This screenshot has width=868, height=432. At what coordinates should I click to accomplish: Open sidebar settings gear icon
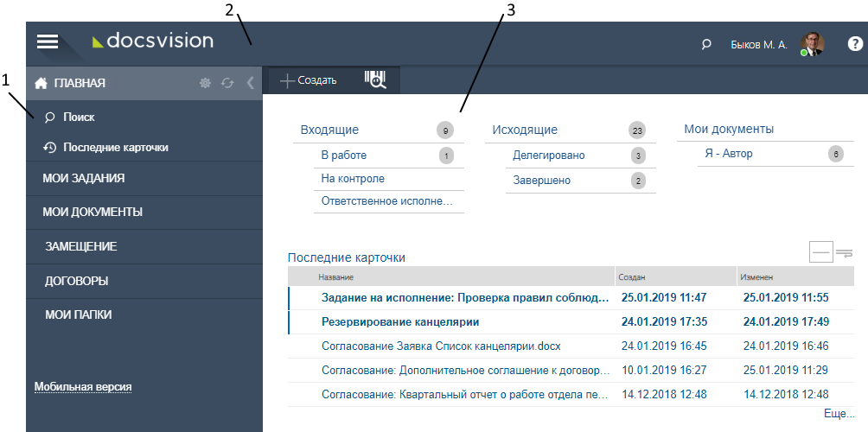pyautogui.click(x=205, y=83)
